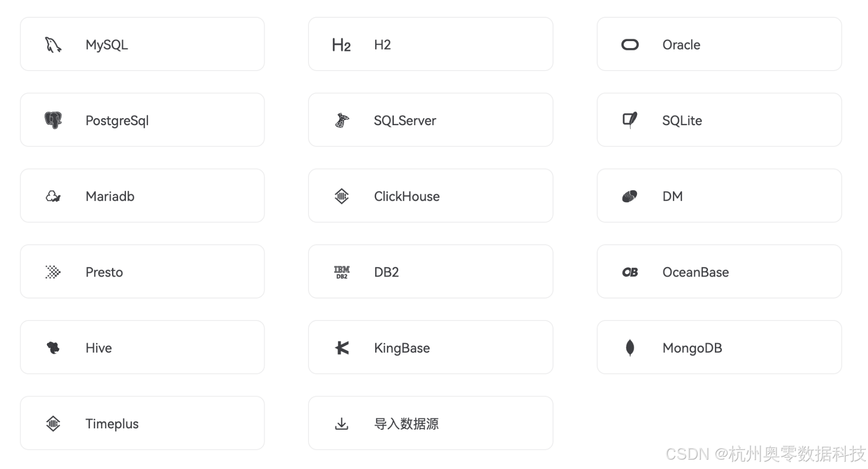Select the SQLite text label
The height and width of the screenshot is (469, 868).
[x=682, y=121]
